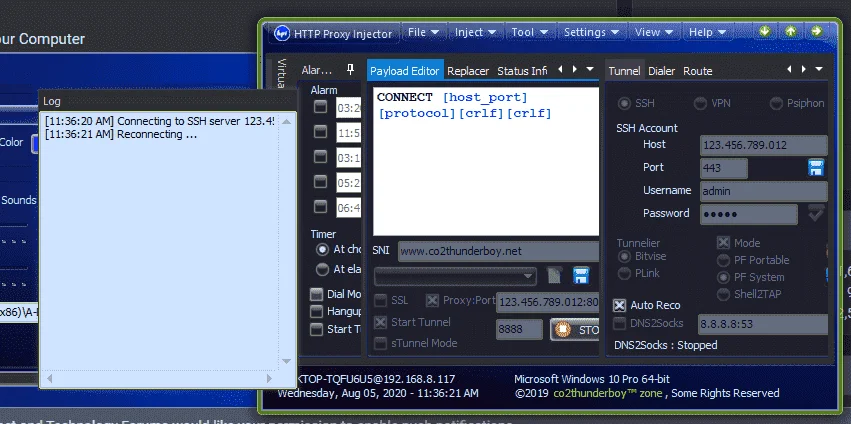Expand tunnel tabs overflow dropdown arrow
This screenshot has height=424, width=851.
click(x=818, y=69)
